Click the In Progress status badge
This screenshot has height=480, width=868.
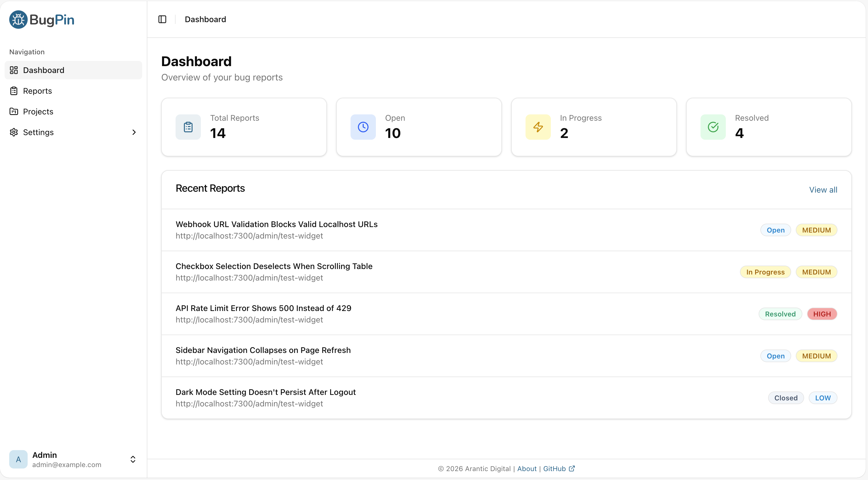click(765, 272)
